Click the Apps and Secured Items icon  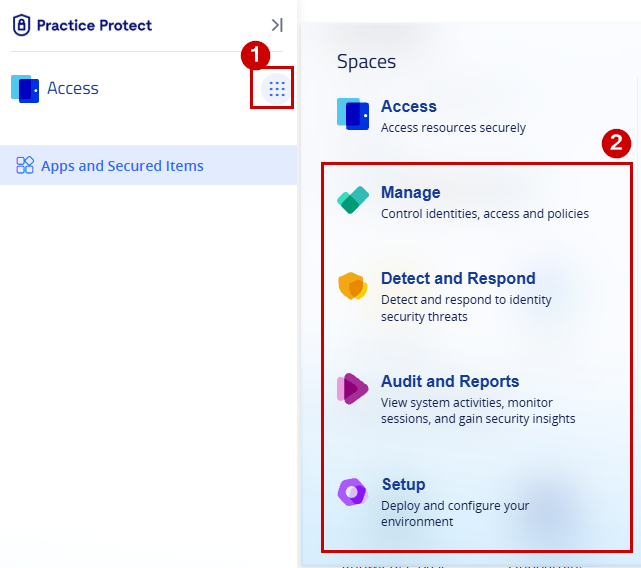pyautogui.click(x=25, y=165)
